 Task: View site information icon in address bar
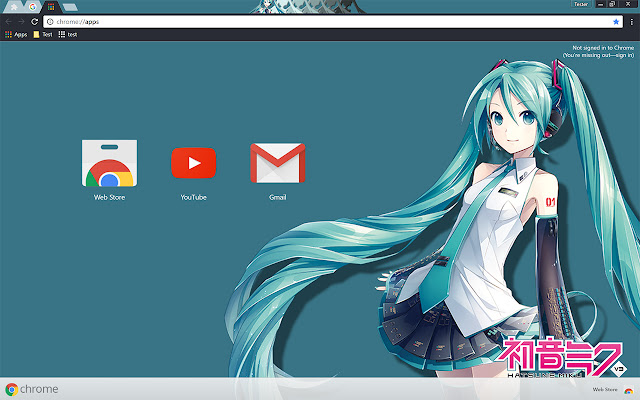[x=50, y=22]
